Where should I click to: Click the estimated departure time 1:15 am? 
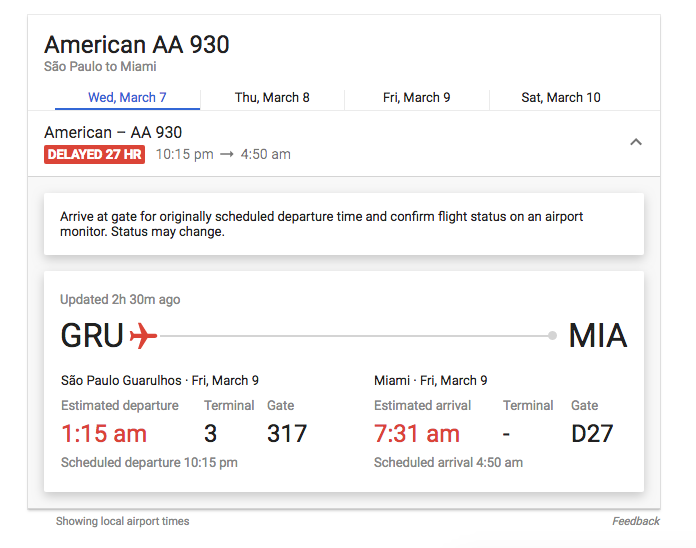[104, 433]
